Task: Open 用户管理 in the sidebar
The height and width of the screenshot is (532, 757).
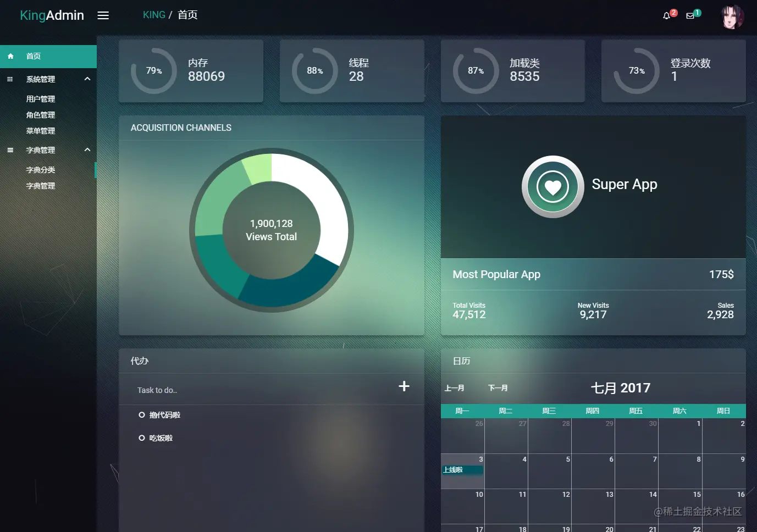Action: pos(41,99)
